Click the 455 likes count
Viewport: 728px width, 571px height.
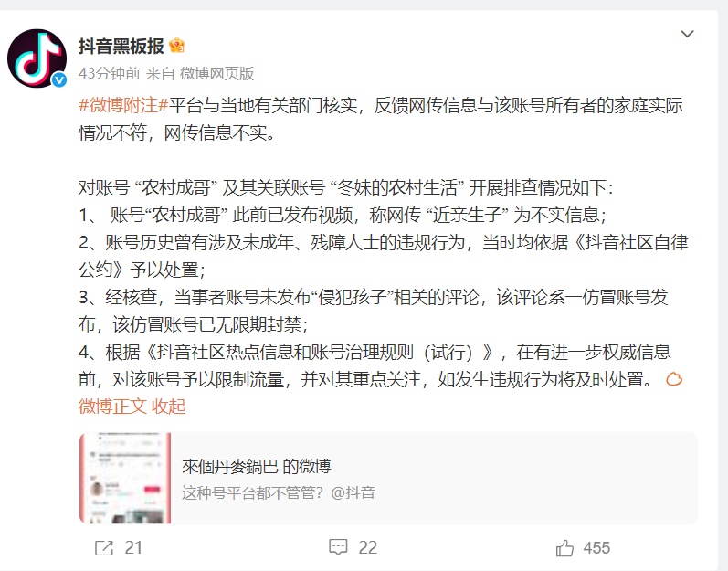596,548
